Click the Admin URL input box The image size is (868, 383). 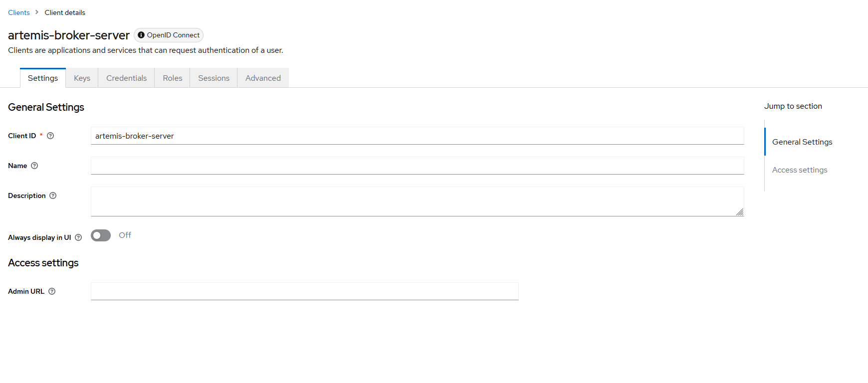tap(304, 291)
